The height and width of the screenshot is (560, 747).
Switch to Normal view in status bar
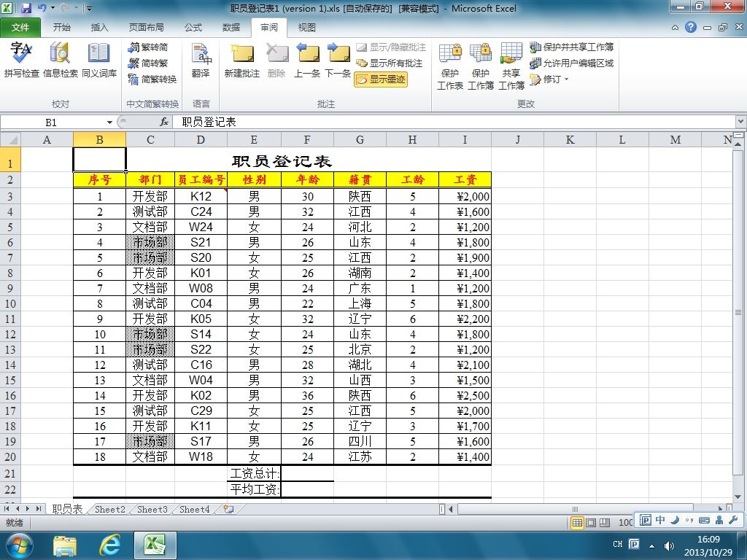coord(577,523)
